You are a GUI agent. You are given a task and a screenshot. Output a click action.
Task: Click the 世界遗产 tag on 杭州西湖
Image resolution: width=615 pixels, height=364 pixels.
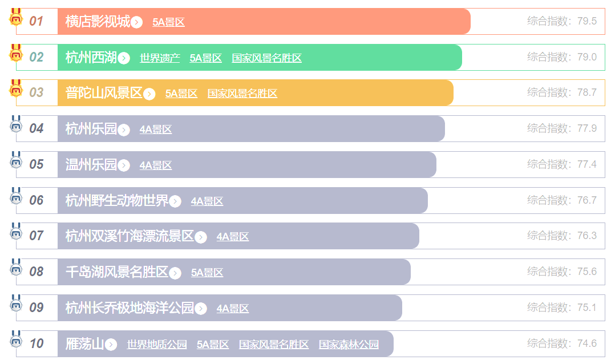160,58
